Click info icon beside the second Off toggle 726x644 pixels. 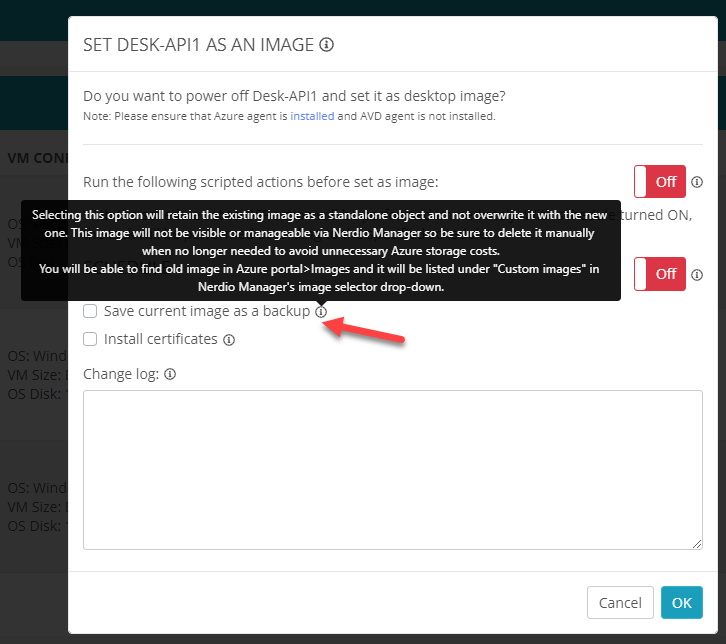click(697, 274)
